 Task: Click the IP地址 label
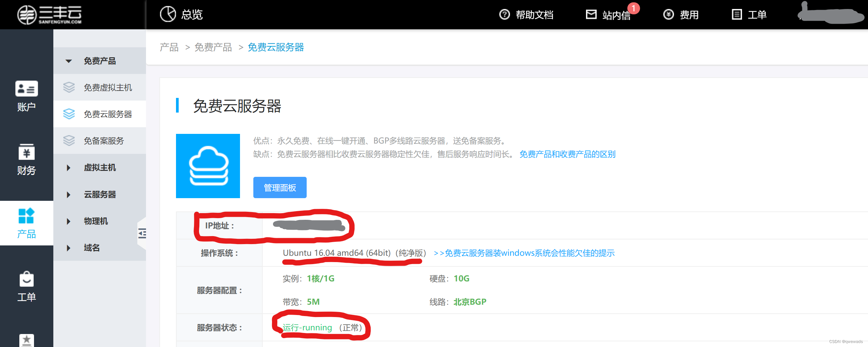pos(219,226)
